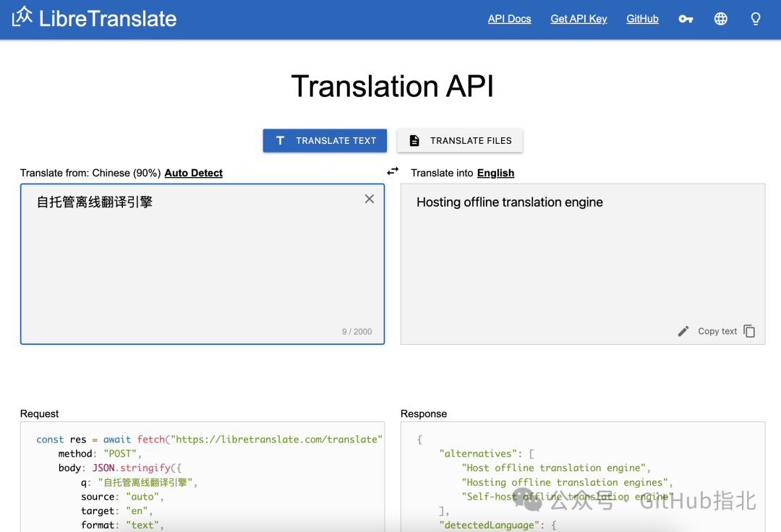
Task: Click the method "POST" line
Action: 100,454
